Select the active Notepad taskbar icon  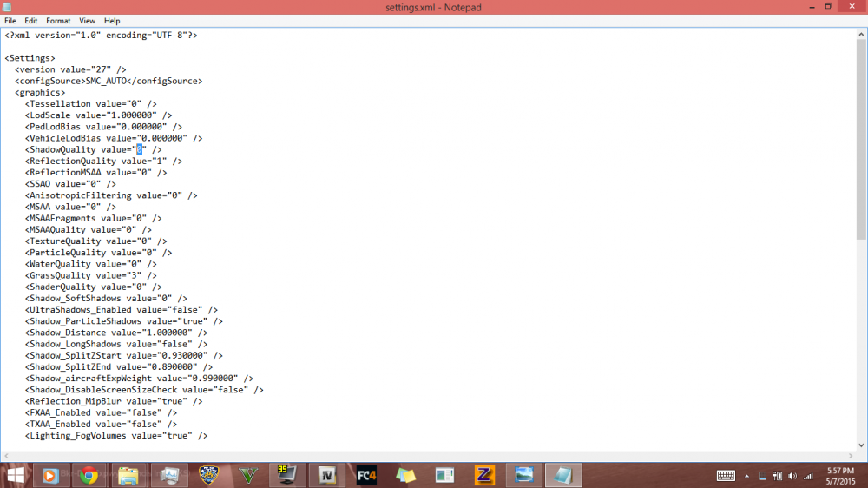563,475
